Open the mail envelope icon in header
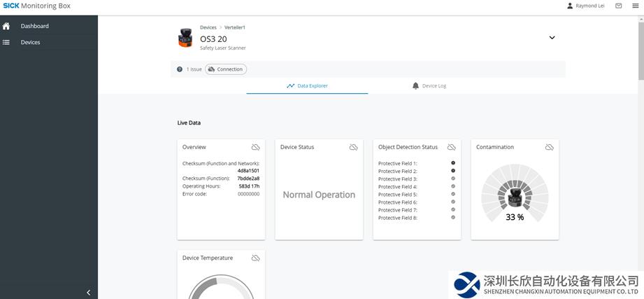Viewport: 644px width, 299px height. (x=619, y=6)
